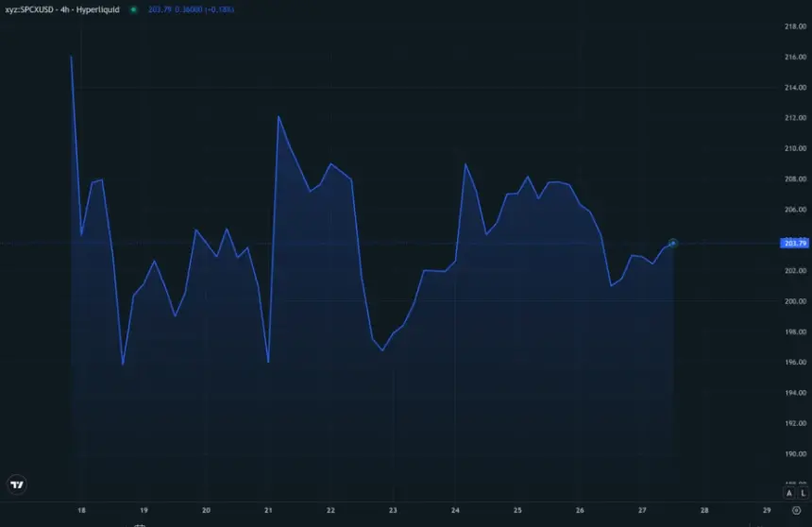Click the 192.00 price axis label
812x527 pixels.
pyautogui.click(x=795, y=423)
